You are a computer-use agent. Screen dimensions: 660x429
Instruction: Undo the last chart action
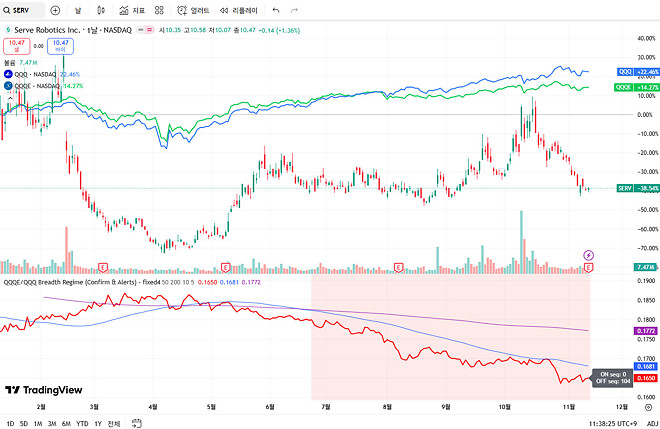(276, 11)
